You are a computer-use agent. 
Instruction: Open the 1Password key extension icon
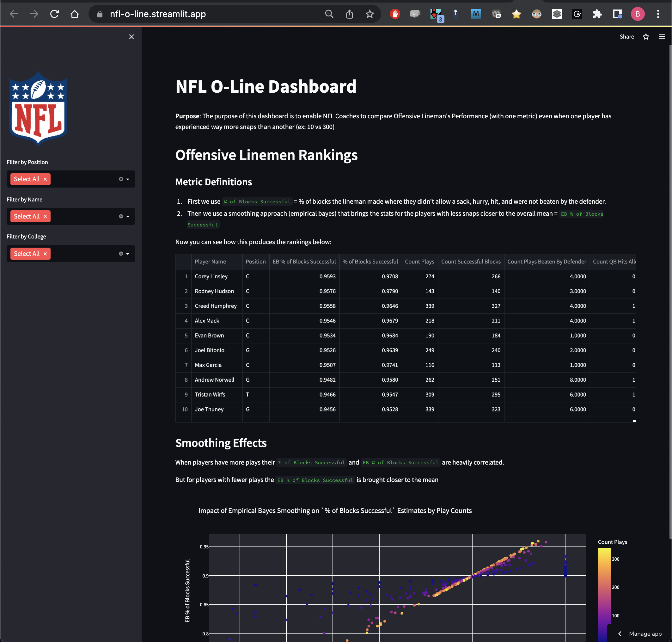coord(455,14)
